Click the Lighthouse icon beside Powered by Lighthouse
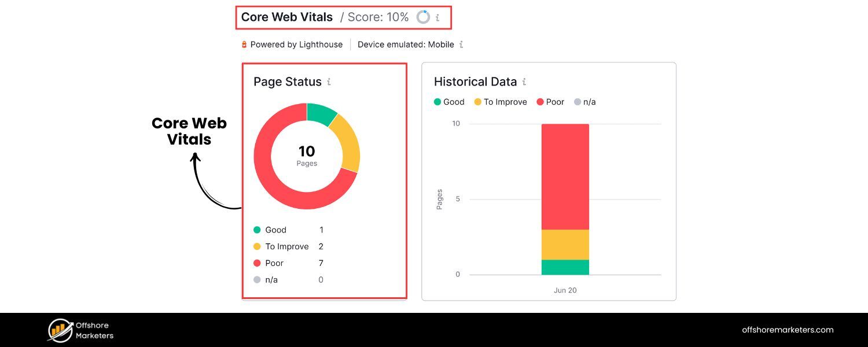 (245, 44)
